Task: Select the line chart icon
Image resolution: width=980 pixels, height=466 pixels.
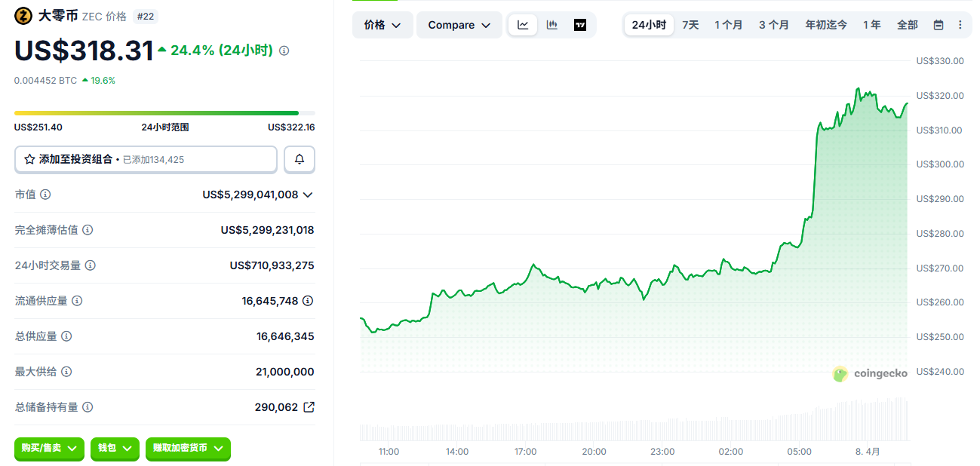Action: pyautogui.click(x=522, y=24)
